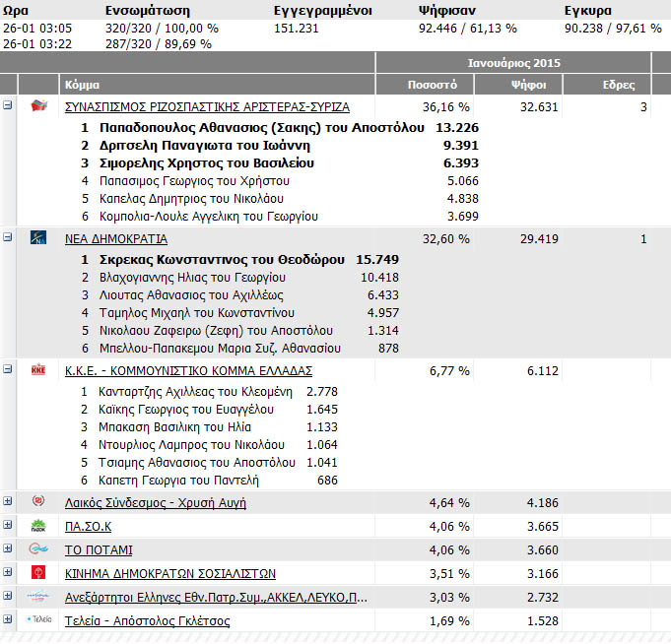Click the KKE red party logo
The height and width of the screenshot is (644, 671).
pyautogui.click(x=39, y=370)
